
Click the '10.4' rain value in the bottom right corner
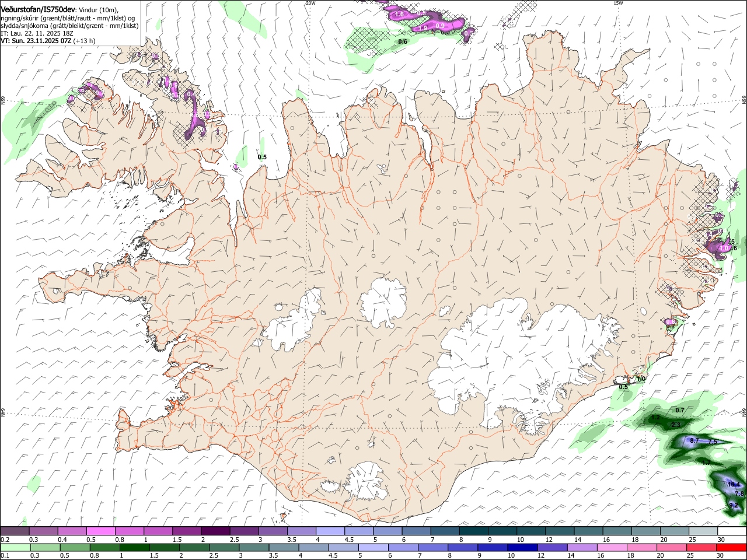click(x=734, y=485)
